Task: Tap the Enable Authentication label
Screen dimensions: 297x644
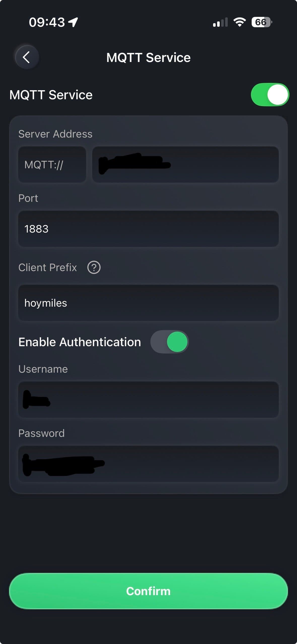Action: click(x=80, y=342)
